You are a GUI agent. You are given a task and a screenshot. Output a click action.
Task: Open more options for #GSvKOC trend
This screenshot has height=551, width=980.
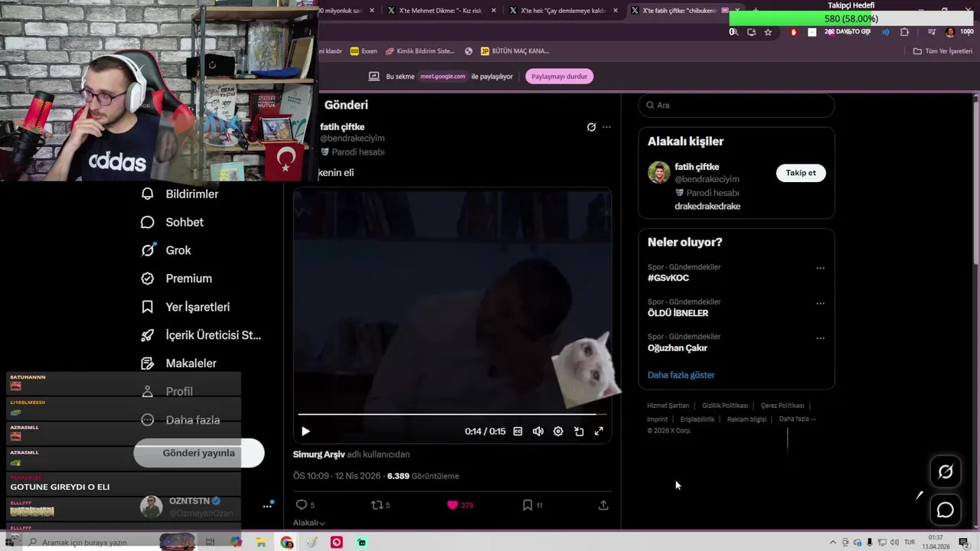[x=820, y=269]
